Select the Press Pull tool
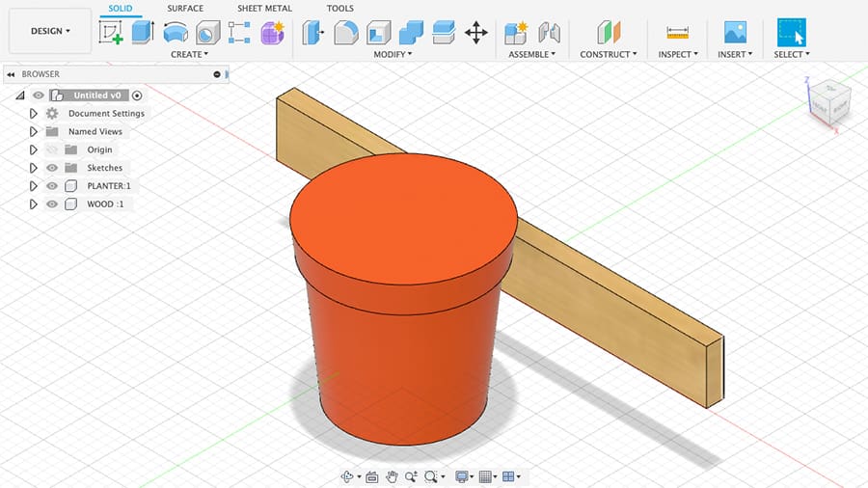This screenshot has height=488, width=868. [x=312, y=32]
